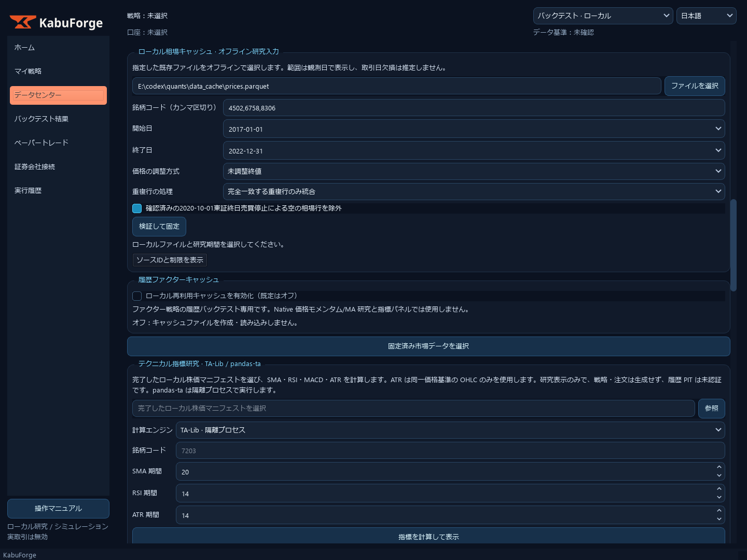Click the ファイルを選択 button
The height and width of the screenshot is (560, 747).
[695, 86]
